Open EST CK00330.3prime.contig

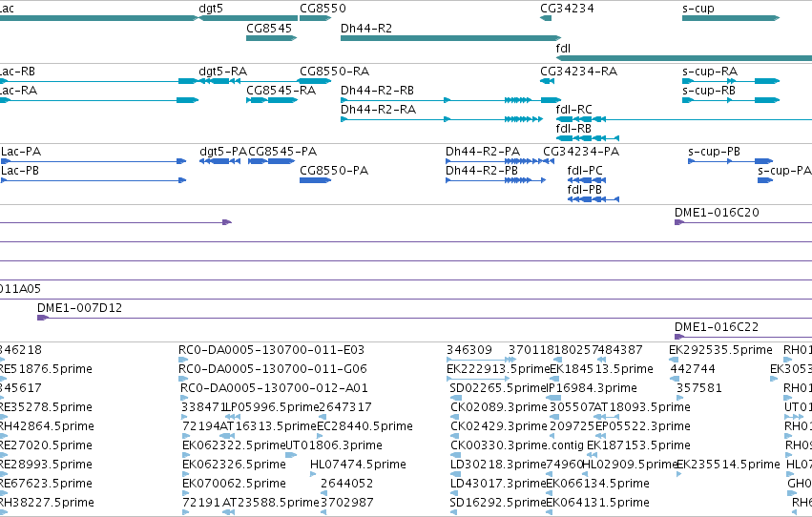(517, 446)
